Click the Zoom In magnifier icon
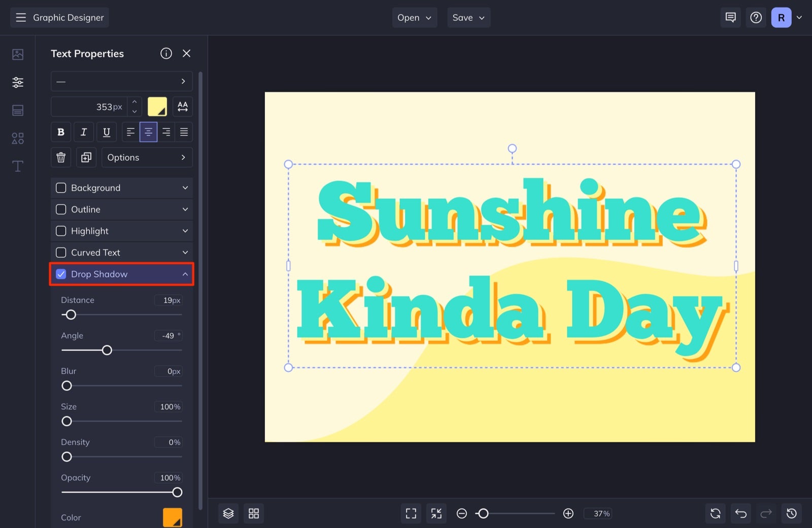The image size is (812, 528). [568, 513]
